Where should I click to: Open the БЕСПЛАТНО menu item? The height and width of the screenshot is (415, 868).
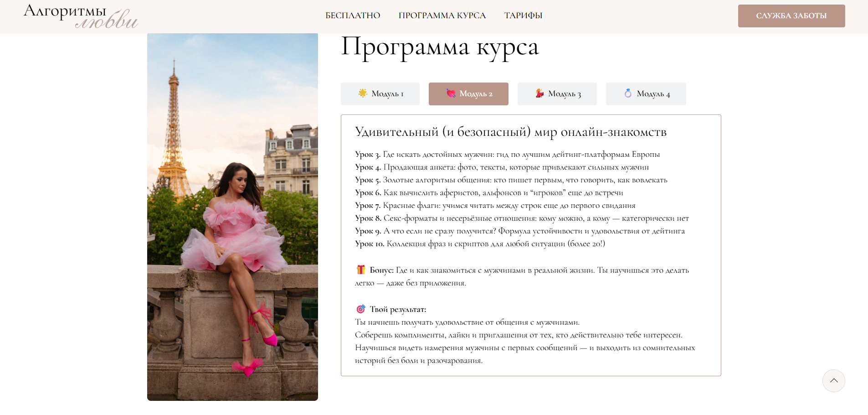tap(353, 16)
